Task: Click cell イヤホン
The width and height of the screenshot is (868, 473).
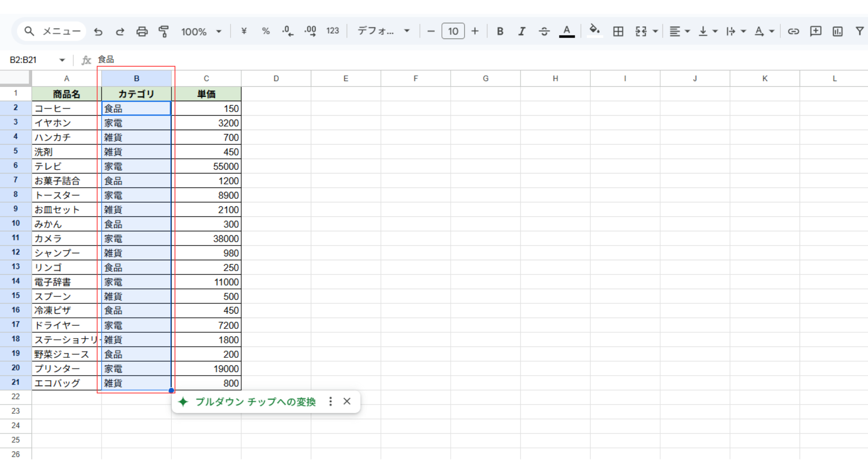Action: (67, 123)
